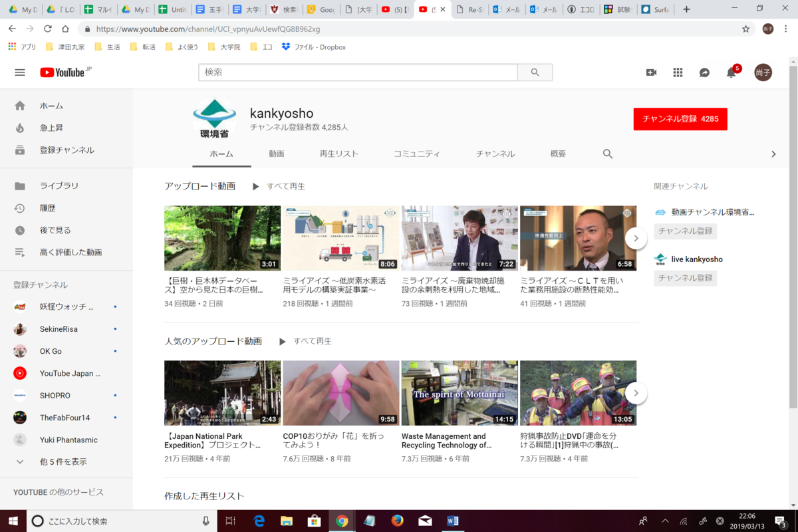Open the account avatar in YouTube header
This screenshot has height=532, width=798.
coord(763,72)
